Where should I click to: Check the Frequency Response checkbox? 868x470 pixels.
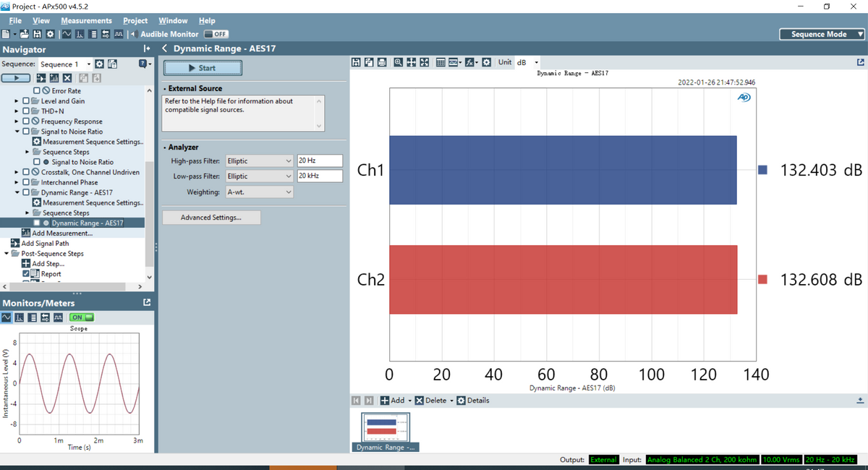click(26, 121)
